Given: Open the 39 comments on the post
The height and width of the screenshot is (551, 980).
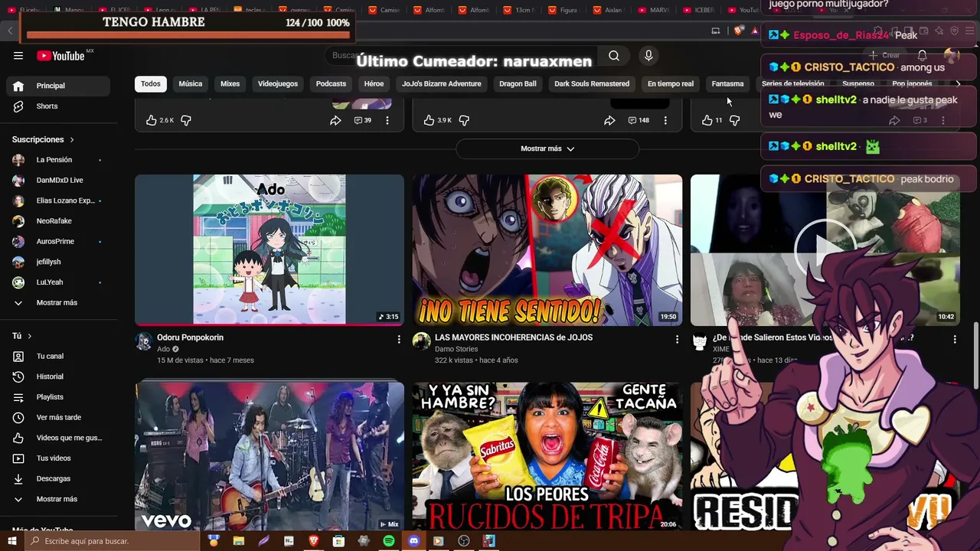Looking at the screenshot, I should pyautogui.click(x=363, y=120).
